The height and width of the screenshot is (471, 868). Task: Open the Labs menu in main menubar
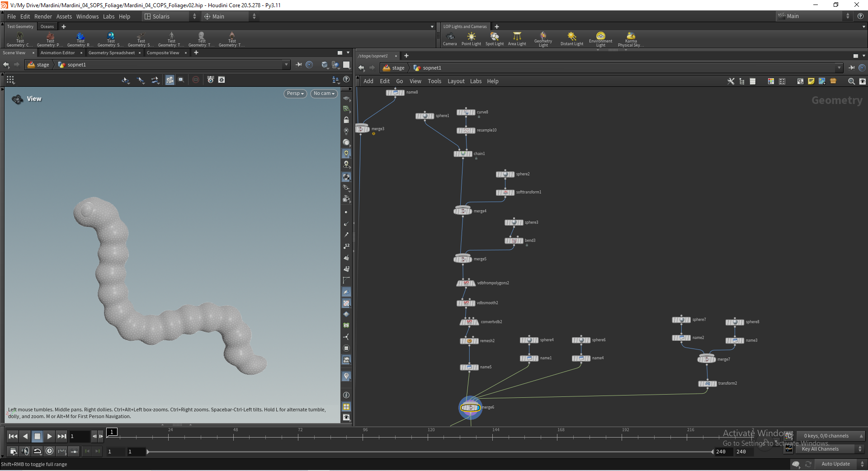(x=108, y=16)
